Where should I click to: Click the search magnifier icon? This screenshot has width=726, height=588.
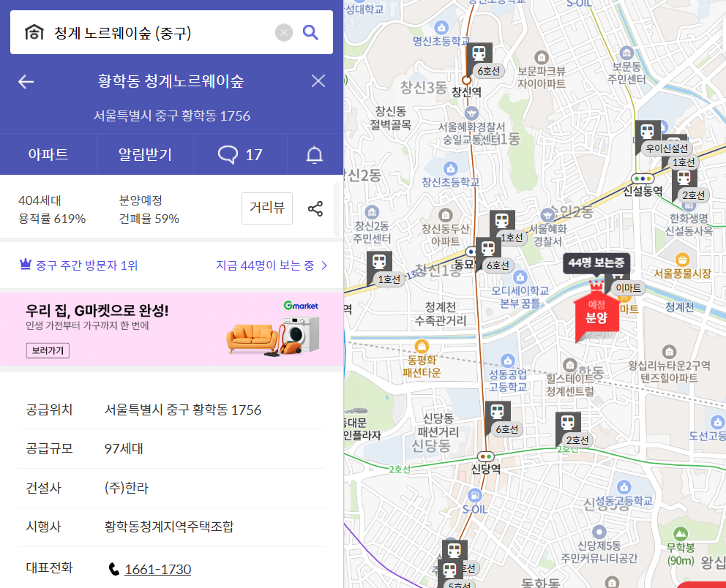310,32
